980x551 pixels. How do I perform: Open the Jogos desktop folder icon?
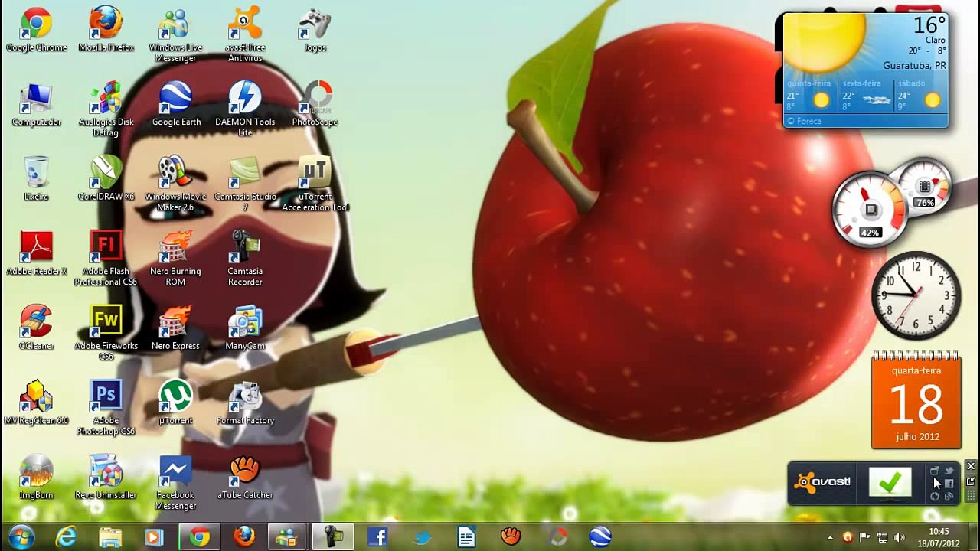coord(315,31)
